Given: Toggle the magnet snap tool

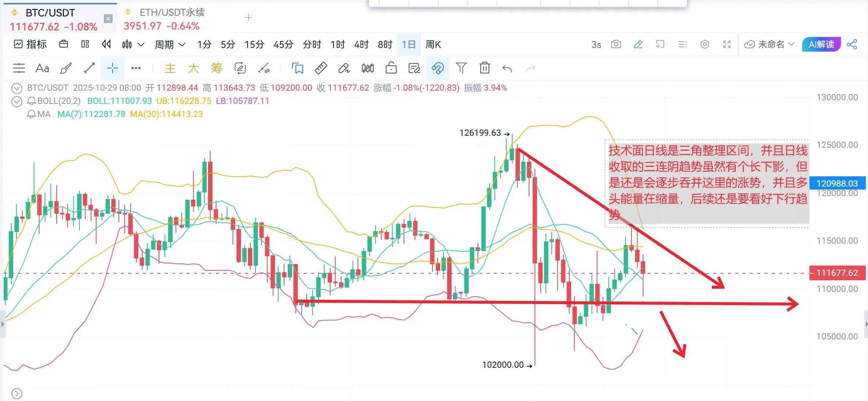Looking at the screenshot, I should tap(437, 68).
